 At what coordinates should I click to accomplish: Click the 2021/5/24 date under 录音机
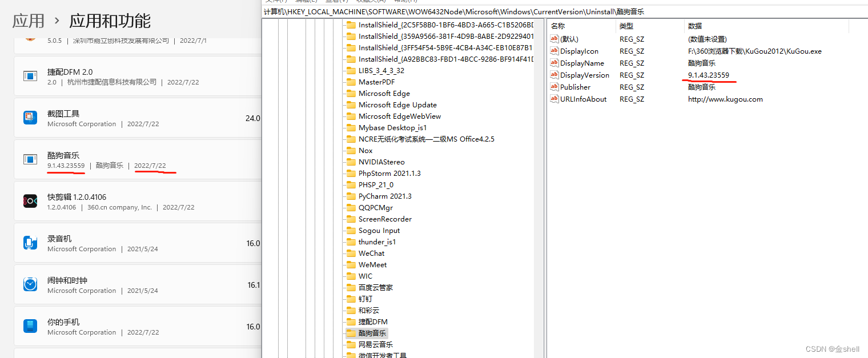143,249
